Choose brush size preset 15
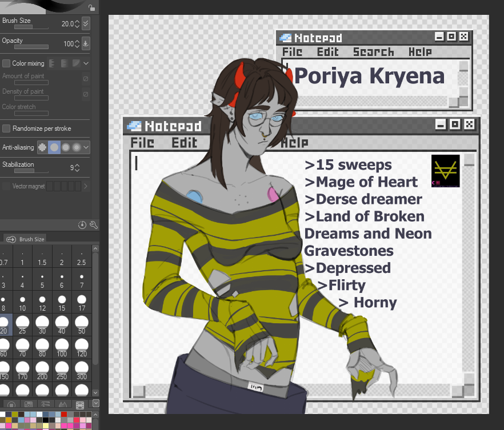The width and height of the screenshot is (504, 430). (x=62, y=303)
